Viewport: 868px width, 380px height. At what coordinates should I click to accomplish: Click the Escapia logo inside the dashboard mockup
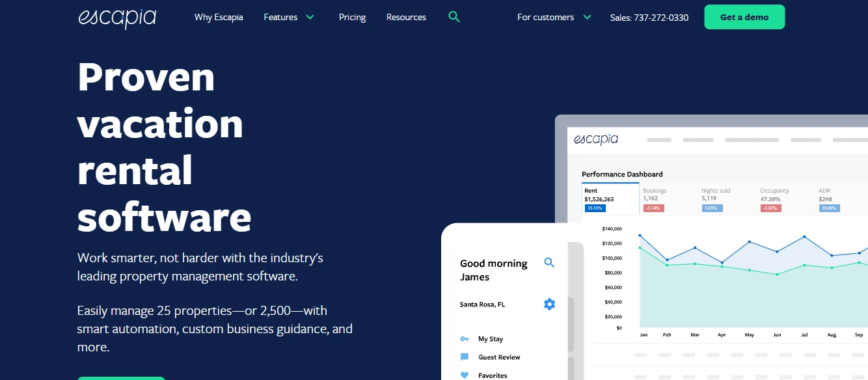click(x=596, y=139)
